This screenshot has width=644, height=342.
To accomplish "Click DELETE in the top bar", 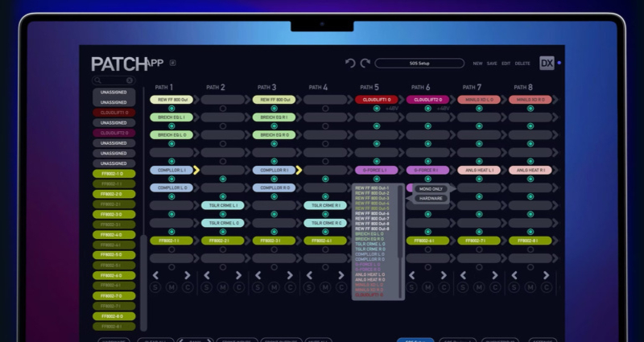I will coord(522,64).
